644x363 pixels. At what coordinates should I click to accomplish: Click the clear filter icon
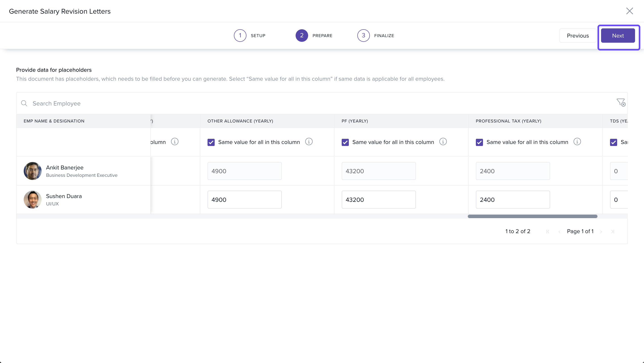click(x=621, y=102)
